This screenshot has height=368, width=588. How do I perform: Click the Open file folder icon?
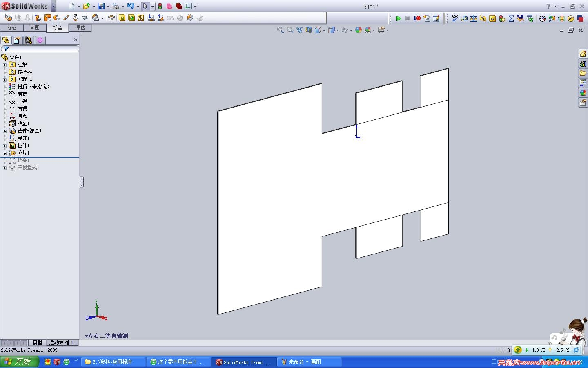click(x=87, y=6)
